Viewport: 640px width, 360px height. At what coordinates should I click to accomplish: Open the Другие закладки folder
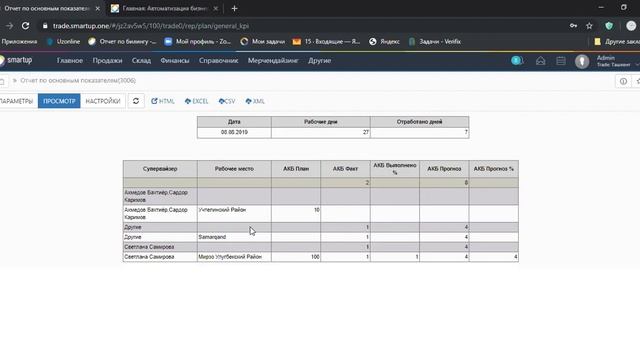pos(616,42)
